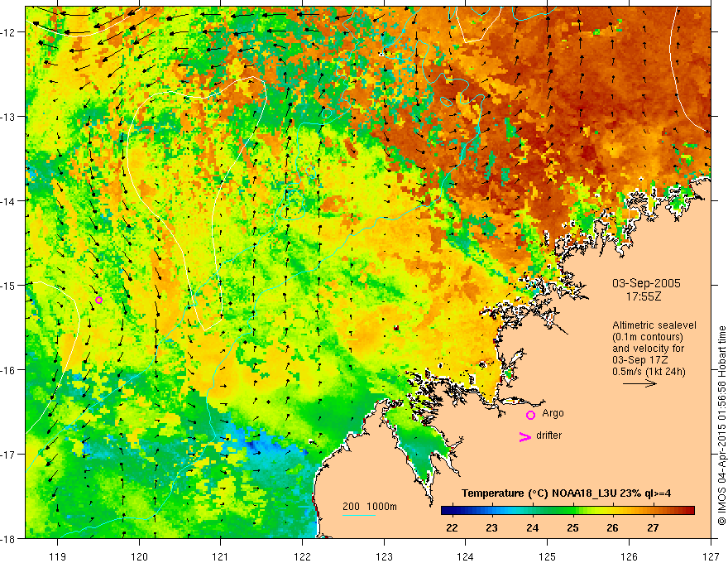The width and height of the screenshot is (728, 563).
Task: Click color bar tick label 24
Action: (x=532, y=528)
